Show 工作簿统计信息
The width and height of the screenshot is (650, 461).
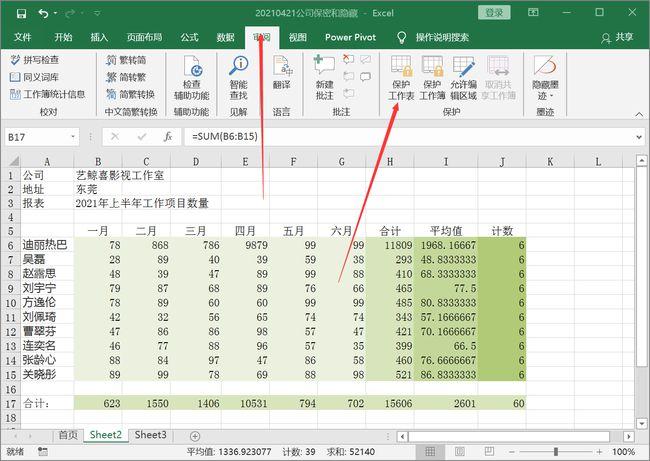(48, 95)
